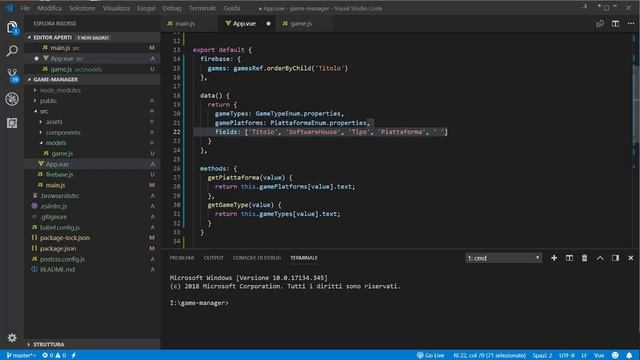640x360 pixels.
Task: Open package.json in the file tree
Action: point(58,248)
